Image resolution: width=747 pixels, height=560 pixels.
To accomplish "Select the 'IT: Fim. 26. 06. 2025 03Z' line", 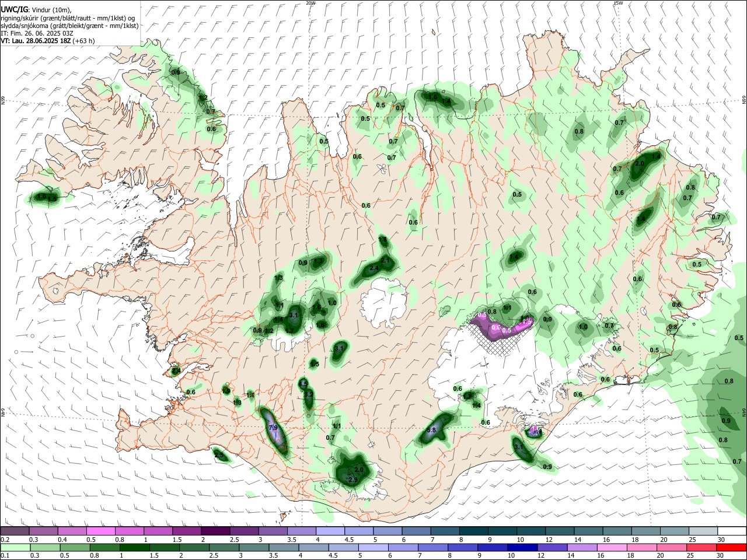I will tap(37, 33).
